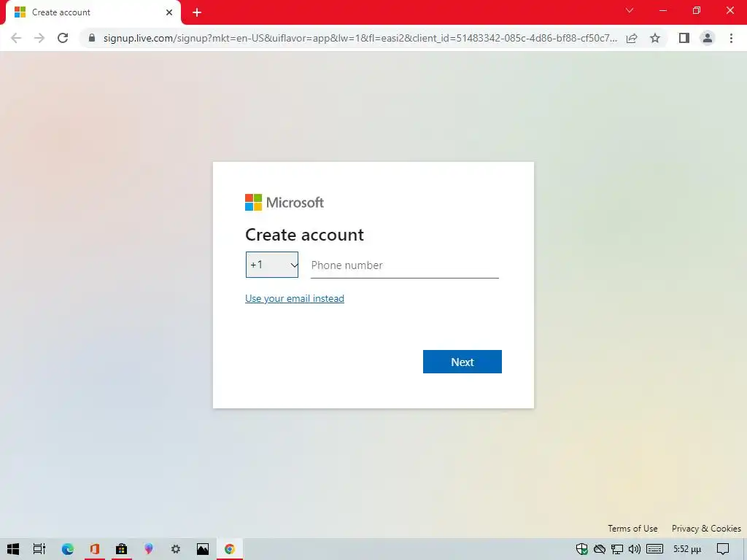
Task: Open Settings gear on taskbar
Action: tap(176, 549)
